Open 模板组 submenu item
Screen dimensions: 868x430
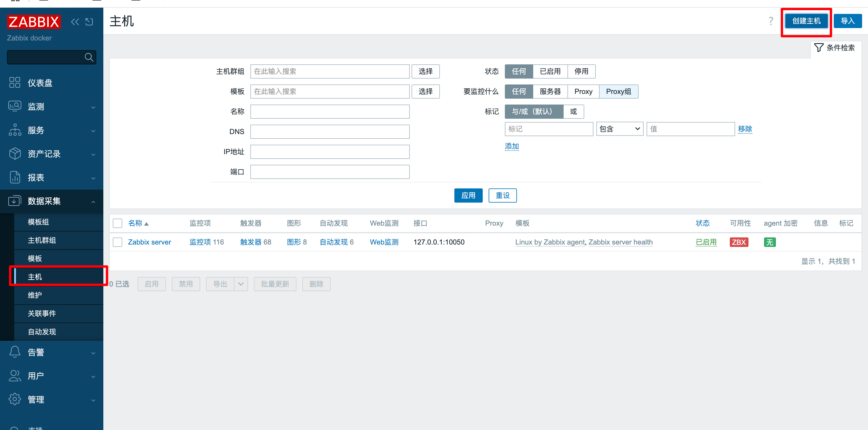(59, 222)
